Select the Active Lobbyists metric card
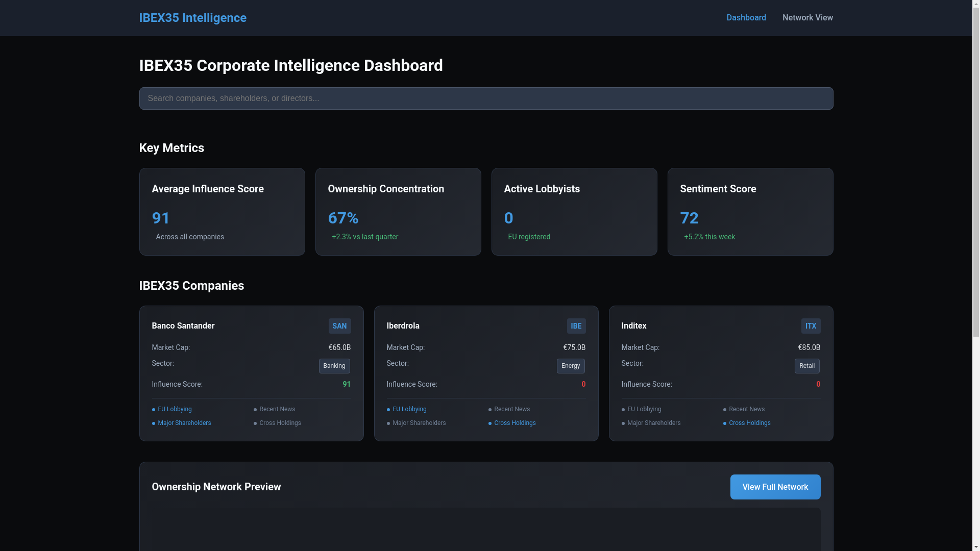Screen dimensions: 980x551 [574, 212]
